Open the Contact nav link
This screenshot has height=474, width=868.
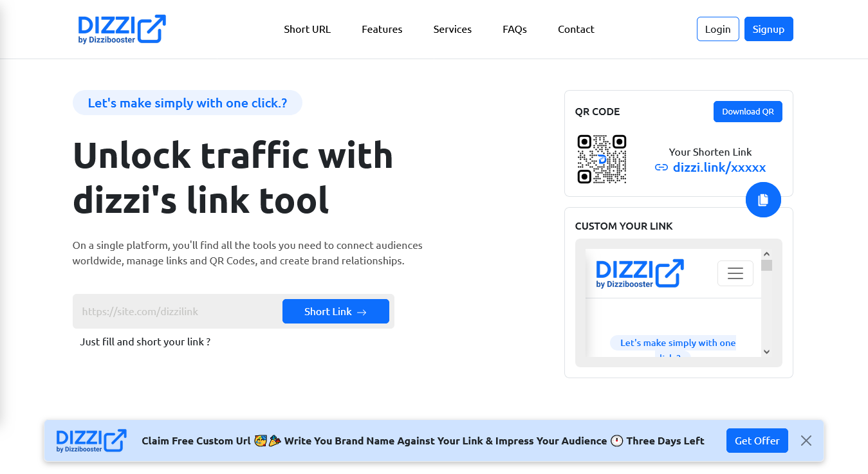(x=576, y=29)
